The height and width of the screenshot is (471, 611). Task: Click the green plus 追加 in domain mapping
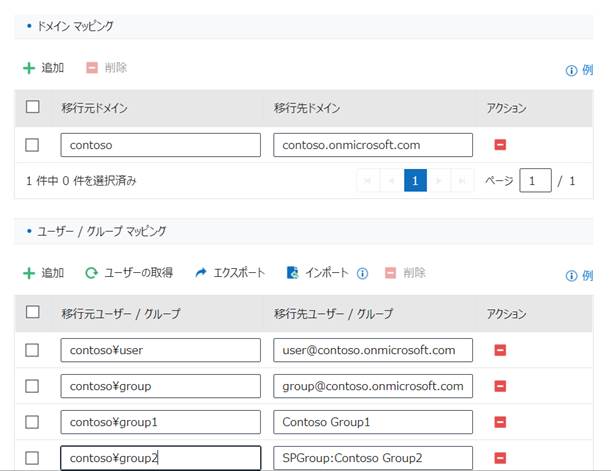tap(43, 68)
